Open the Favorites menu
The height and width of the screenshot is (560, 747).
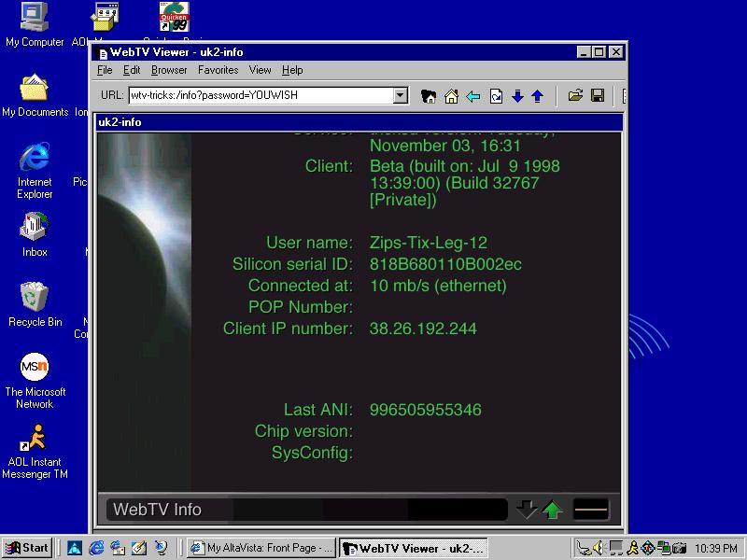(x=218, y=70)
